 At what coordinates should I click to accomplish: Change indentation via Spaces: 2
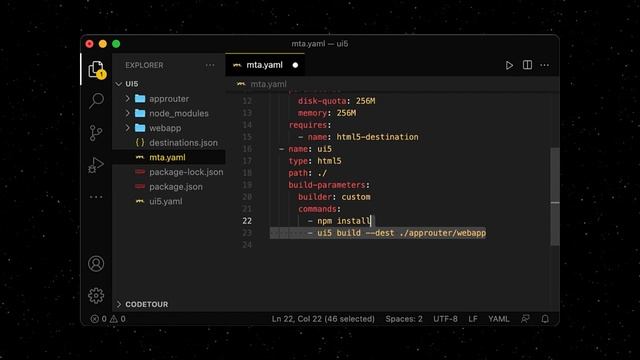point(404,319)
